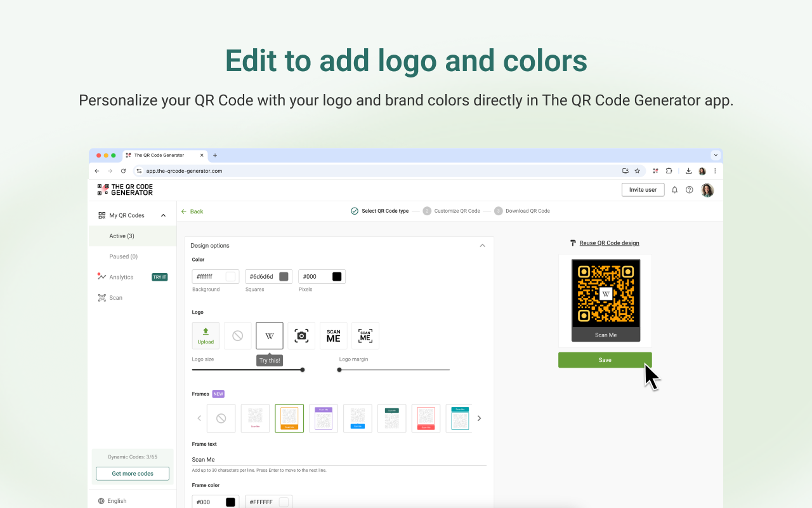Click the Save button
The height and width of the screenshot is (508, 812).
pyautogui.click(x=605, y=359)
